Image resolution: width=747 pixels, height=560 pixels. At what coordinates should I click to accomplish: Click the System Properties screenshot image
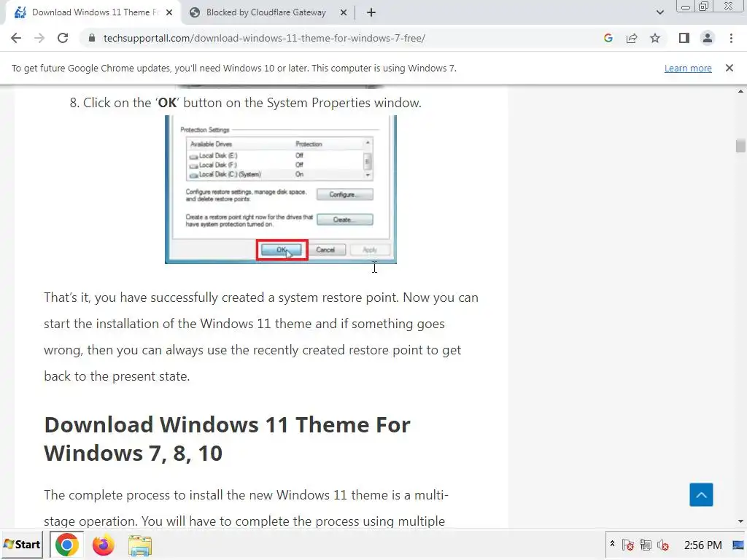point(281,189)
